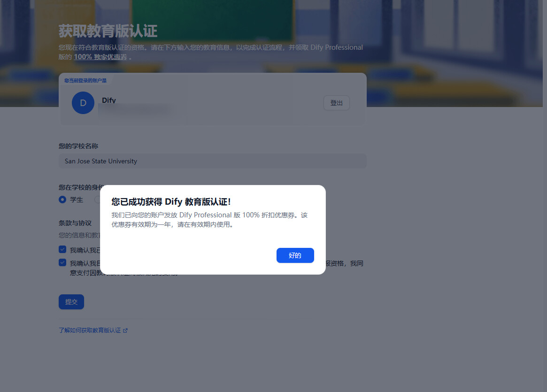Click the 获取教育版认证 page heading

pos(108,31)
